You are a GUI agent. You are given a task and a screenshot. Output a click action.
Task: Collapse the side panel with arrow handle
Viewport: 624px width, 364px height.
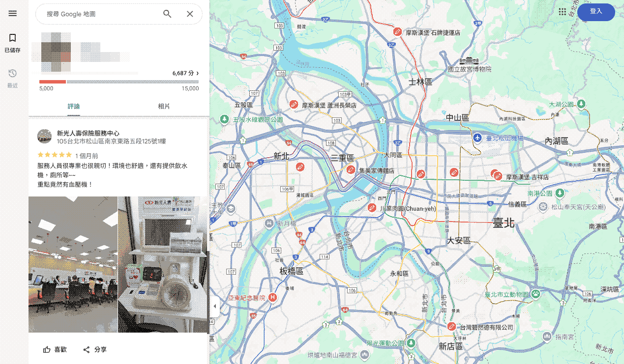214,307
